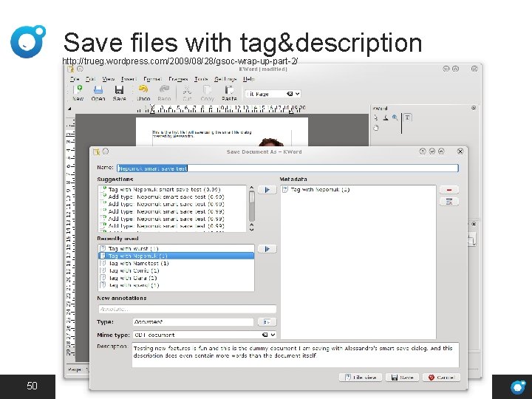Click the Copy icon in KWord toolbar
Image resolution: width=532 pixels, height=399 pixels.
[208, 90]
